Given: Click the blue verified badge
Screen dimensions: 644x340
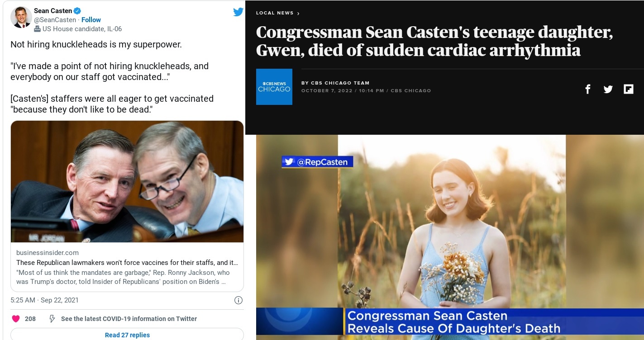Looking at the screenshot, I should (78, 11).
